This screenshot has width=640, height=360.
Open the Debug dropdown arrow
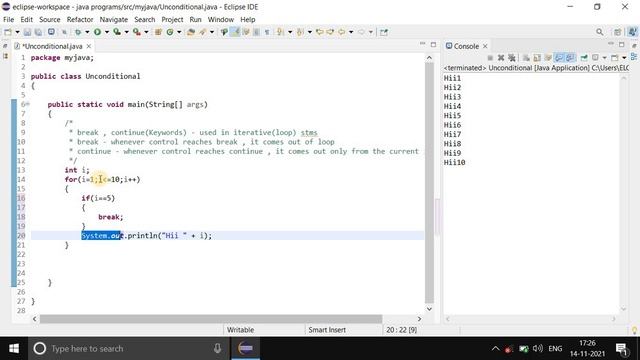pyautogui.click(x=87, y=32)
